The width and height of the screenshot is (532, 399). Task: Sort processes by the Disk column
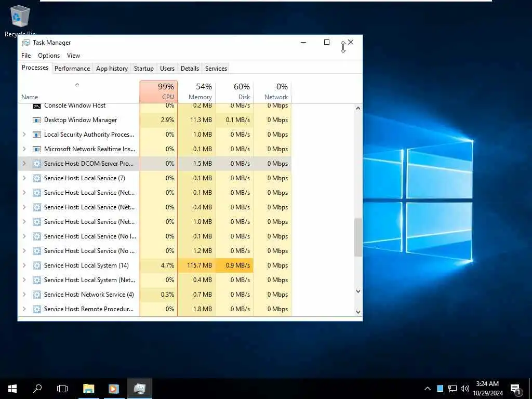click(234, 91)
